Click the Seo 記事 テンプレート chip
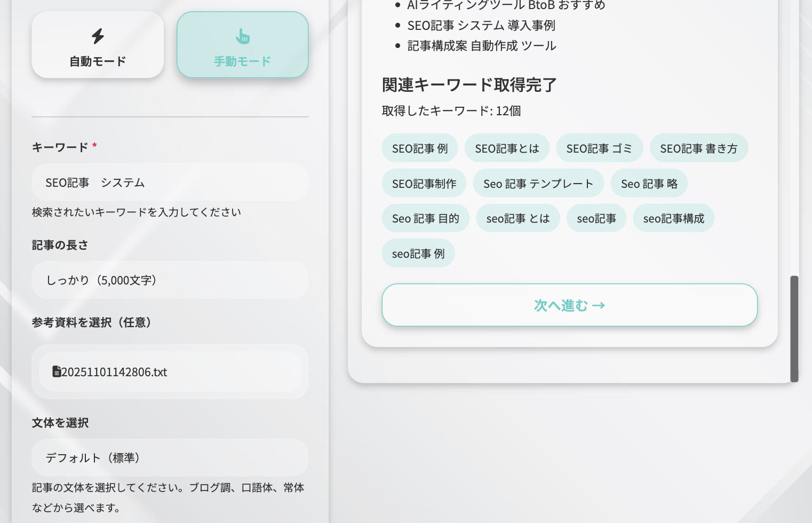 coord(538,183)
